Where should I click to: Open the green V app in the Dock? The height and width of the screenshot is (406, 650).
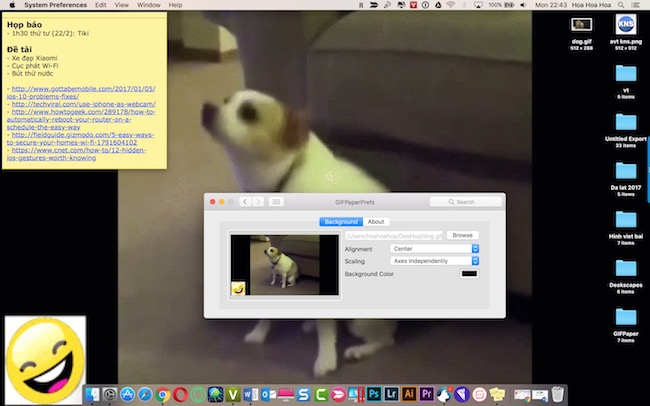tap(233, 394)
